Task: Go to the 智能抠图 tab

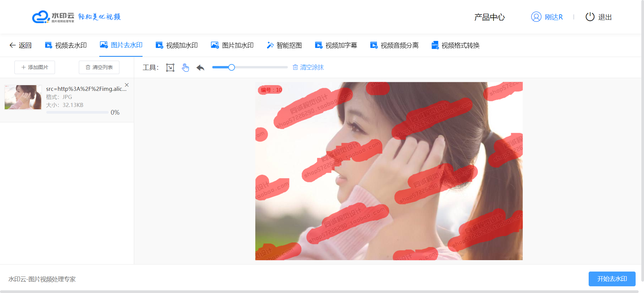Action: click(284, 45)
